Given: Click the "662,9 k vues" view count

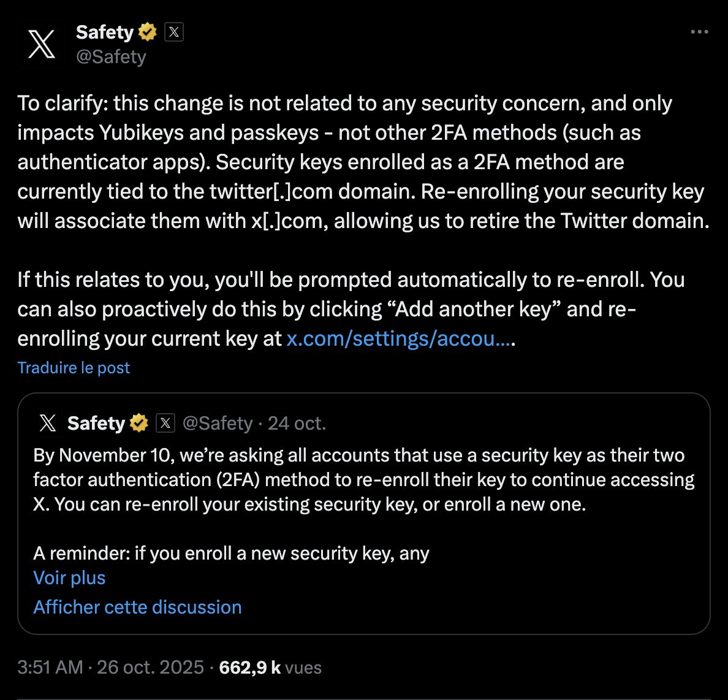Looking at the screenshot, I should (x=270, y=667).
